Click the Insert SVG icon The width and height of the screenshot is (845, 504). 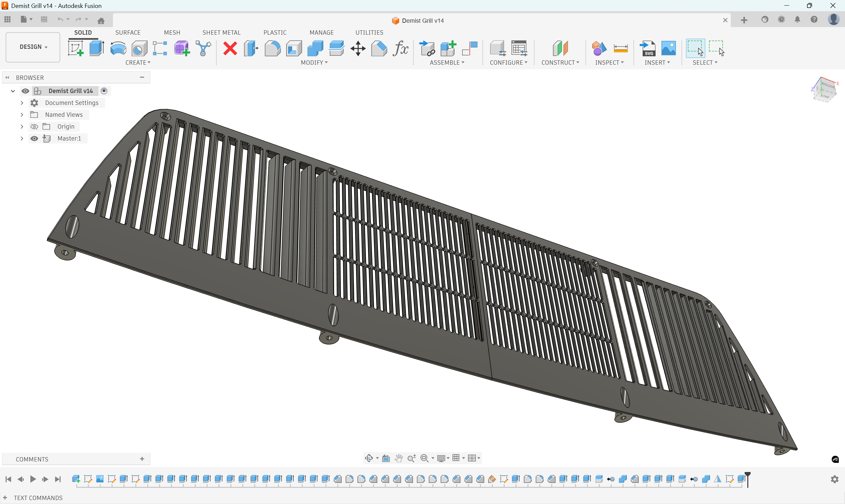pos(648,48)
